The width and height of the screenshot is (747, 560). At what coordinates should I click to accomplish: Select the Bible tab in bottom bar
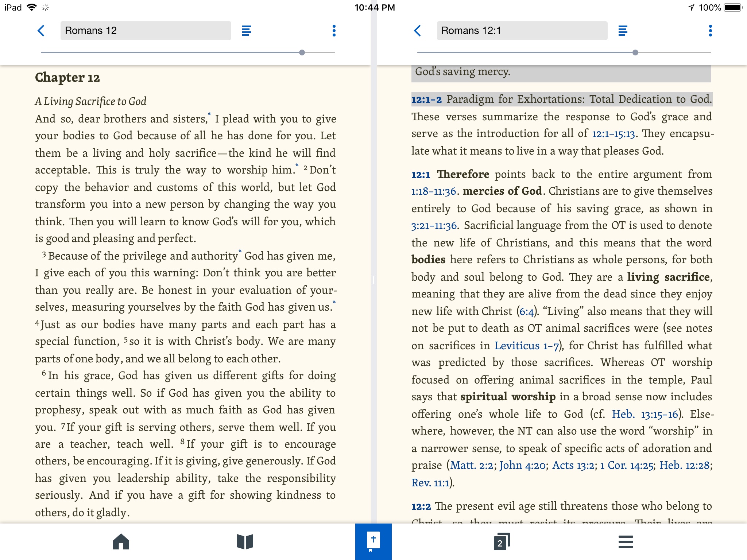click(x=373, y=541)
